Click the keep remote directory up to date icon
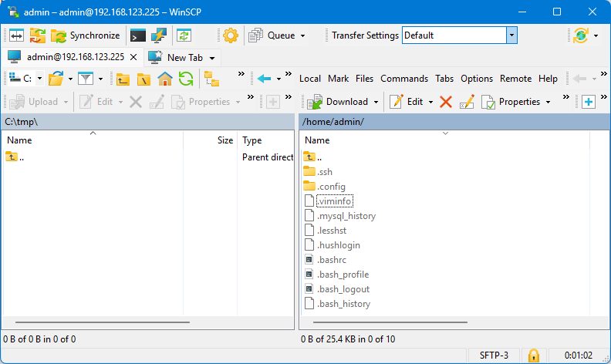This screenshot has height=364, width=611. 184,35
